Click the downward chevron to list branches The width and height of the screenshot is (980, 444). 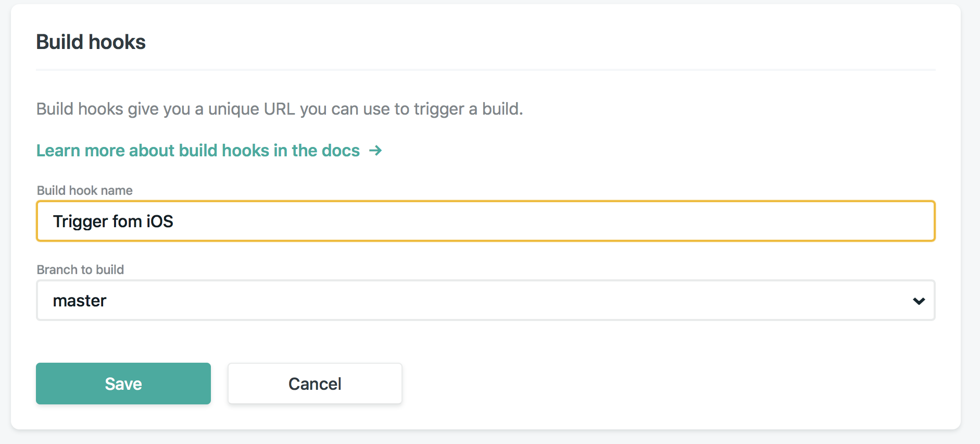(919, 300)
